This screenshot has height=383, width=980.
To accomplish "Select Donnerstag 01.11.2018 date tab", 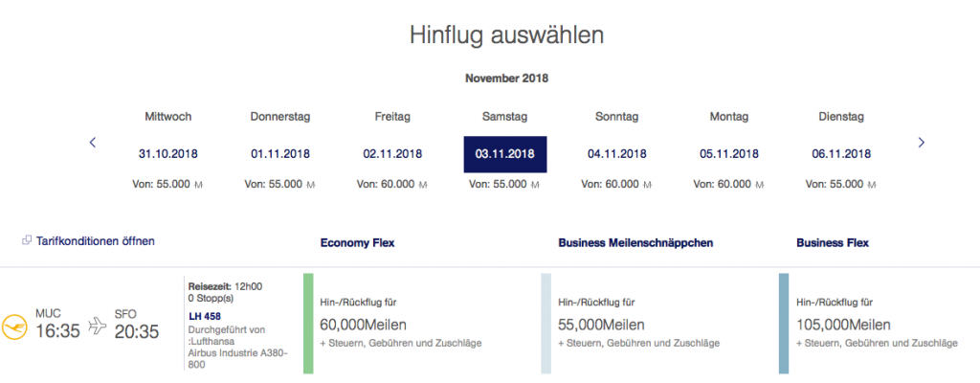I will tap(279, 153).
